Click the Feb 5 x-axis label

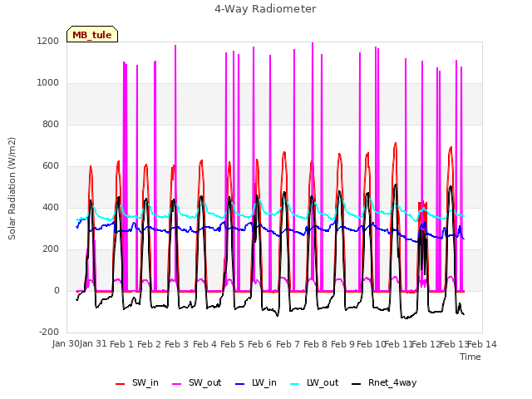coord(233,344)
